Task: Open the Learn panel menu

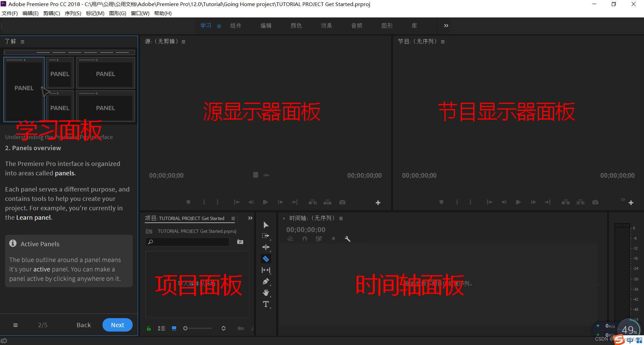Action: 23,42
